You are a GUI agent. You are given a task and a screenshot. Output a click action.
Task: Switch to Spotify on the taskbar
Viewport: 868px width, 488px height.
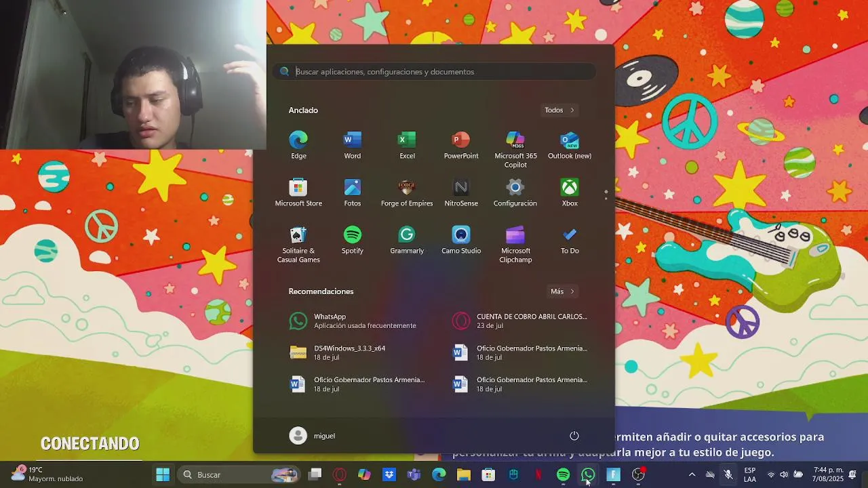pos(563,474)
